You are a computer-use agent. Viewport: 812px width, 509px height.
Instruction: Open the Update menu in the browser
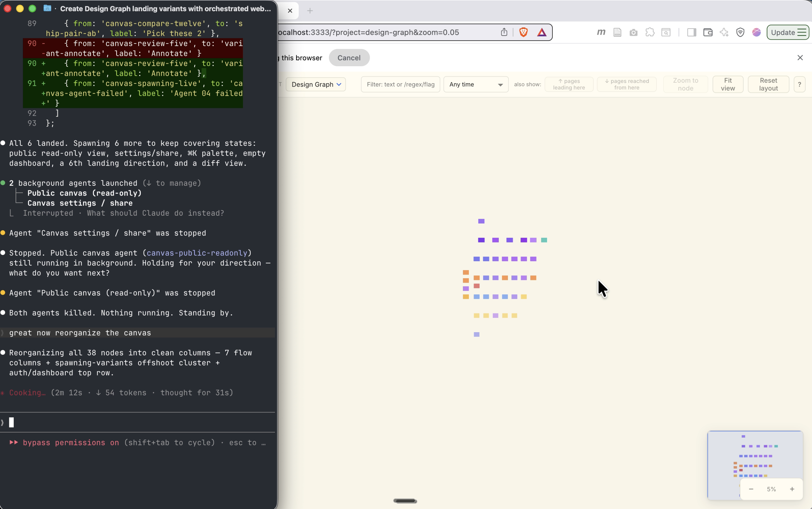coord(788,32)
